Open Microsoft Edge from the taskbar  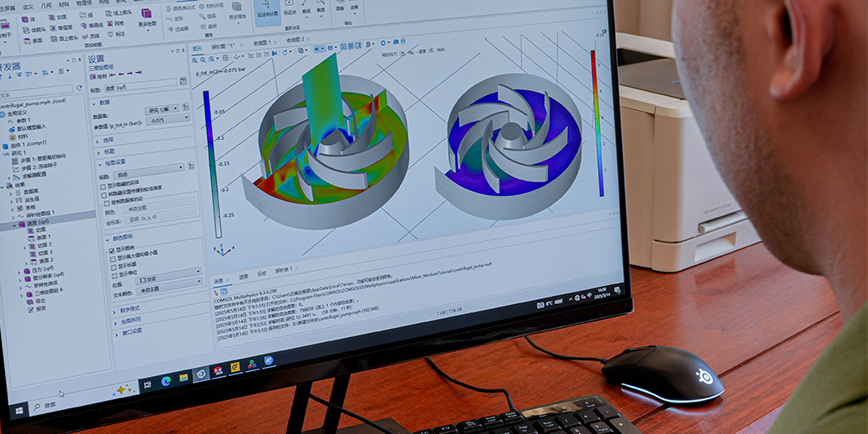[x=166, y=380]
